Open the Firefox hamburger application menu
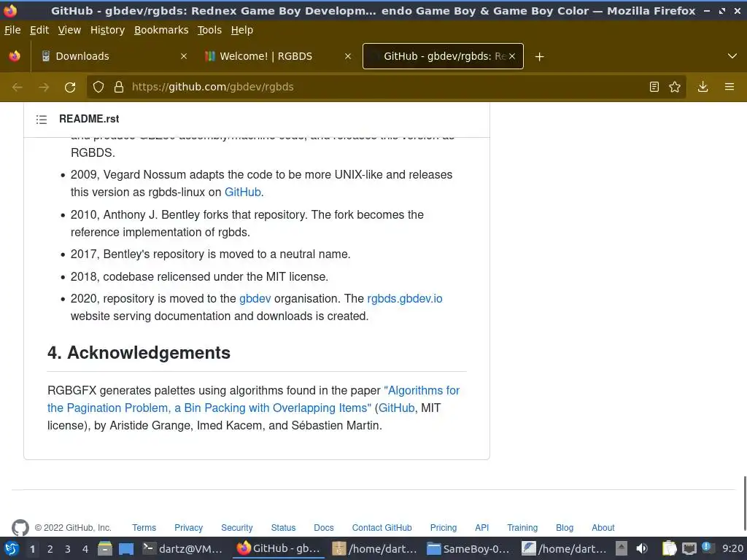This screenshot has width=747, height=560. click(729, 87)
